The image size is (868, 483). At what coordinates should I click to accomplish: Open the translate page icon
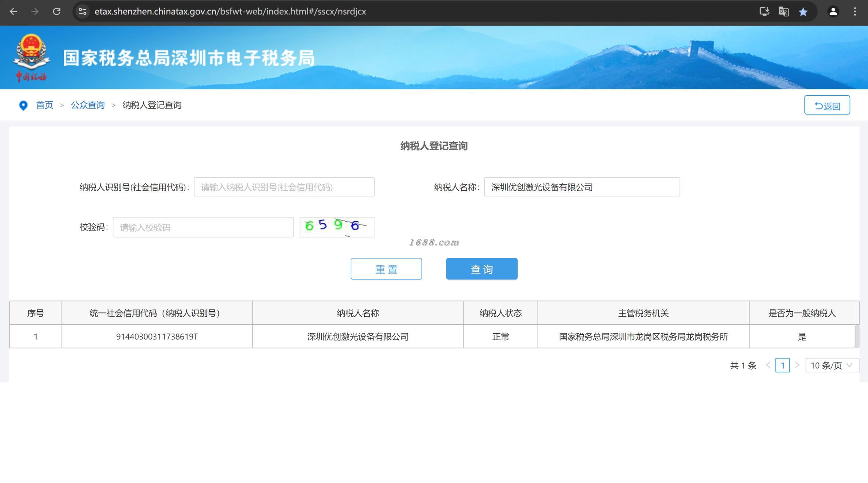coord(783,11)
